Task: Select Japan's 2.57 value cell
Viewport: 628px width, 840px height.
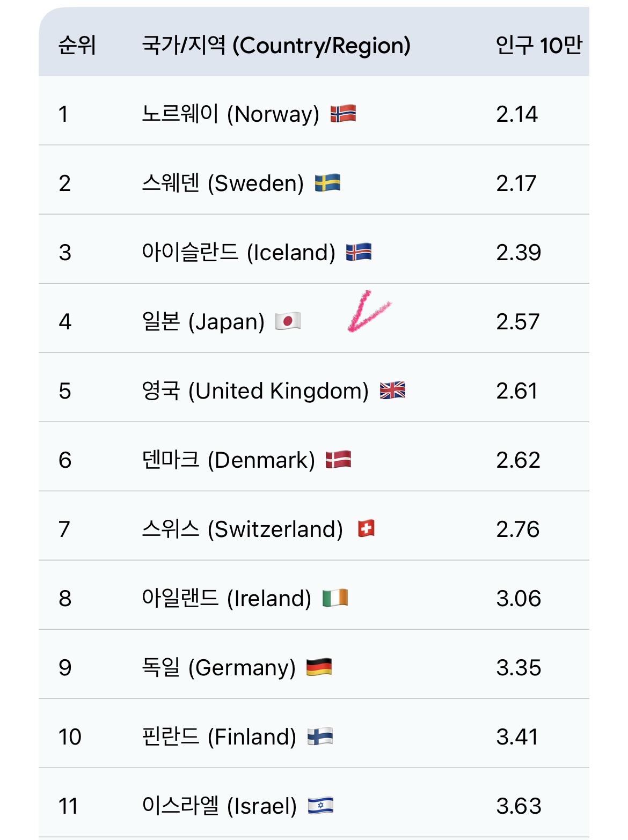Action: (517, 321)
